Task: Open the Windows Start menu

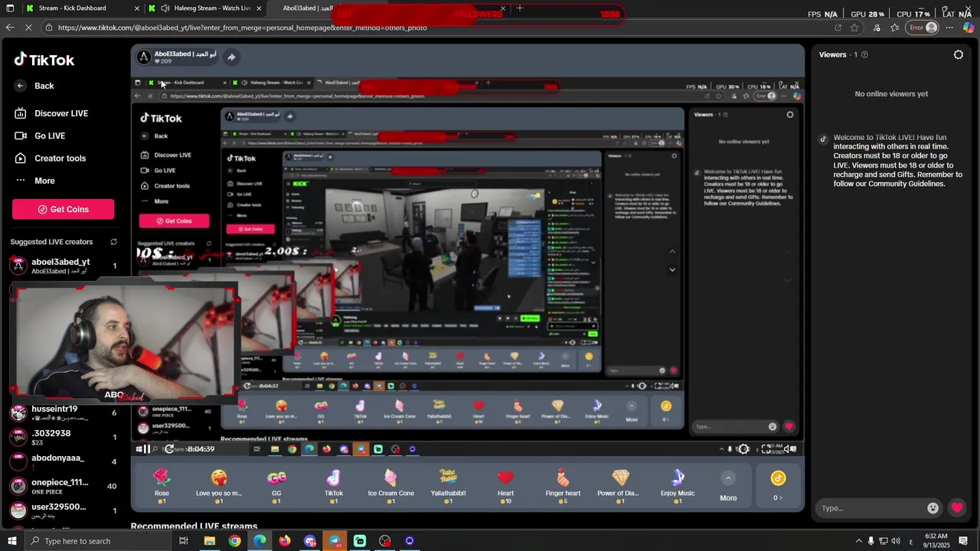Action: (11, 541)
